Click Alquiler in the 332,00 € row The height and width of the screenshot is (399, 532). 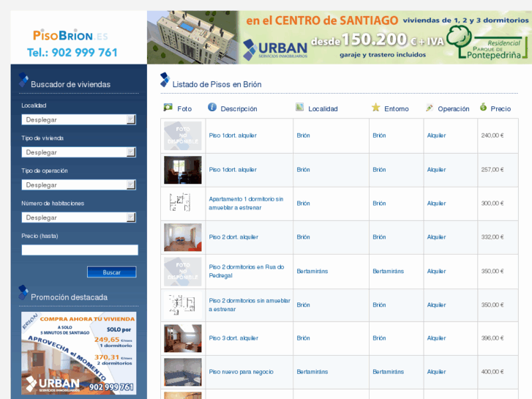tap(436, 237)
